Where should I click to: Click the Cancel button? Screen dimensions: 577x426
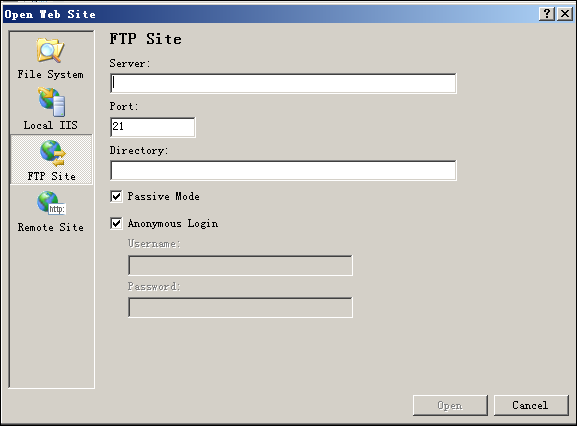pos(531,405)
